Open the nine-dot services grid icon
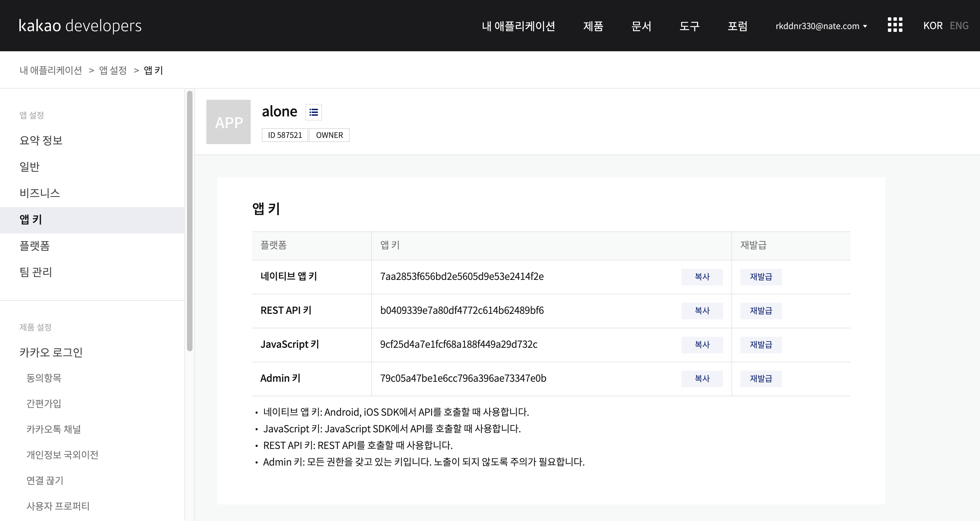980x521 pixels. 895,25
